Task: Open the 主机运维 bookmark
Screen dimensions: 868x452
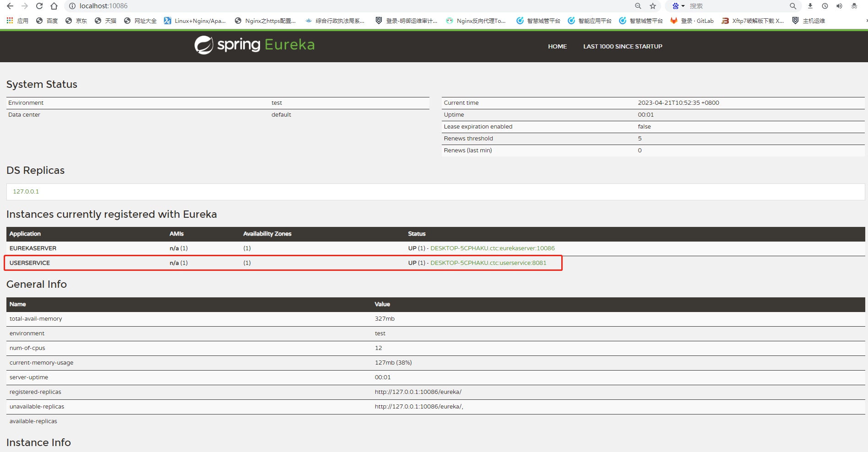Action: [808, 21]
